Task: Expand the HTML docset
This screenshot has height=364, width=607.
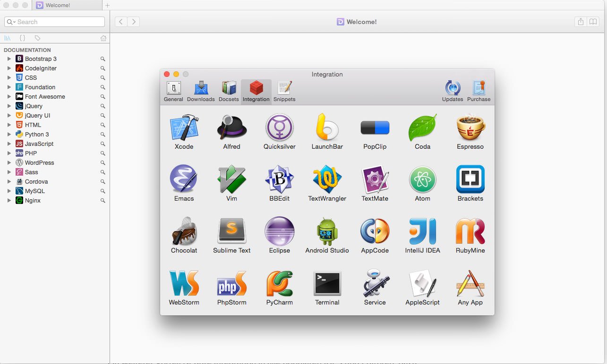Action: [9, 125]
